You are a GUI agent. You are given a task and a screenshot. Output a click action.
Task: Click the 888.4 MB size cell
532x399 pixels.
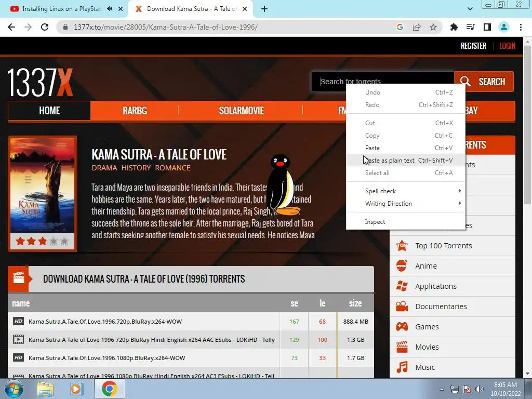click(x=355, y=321)
